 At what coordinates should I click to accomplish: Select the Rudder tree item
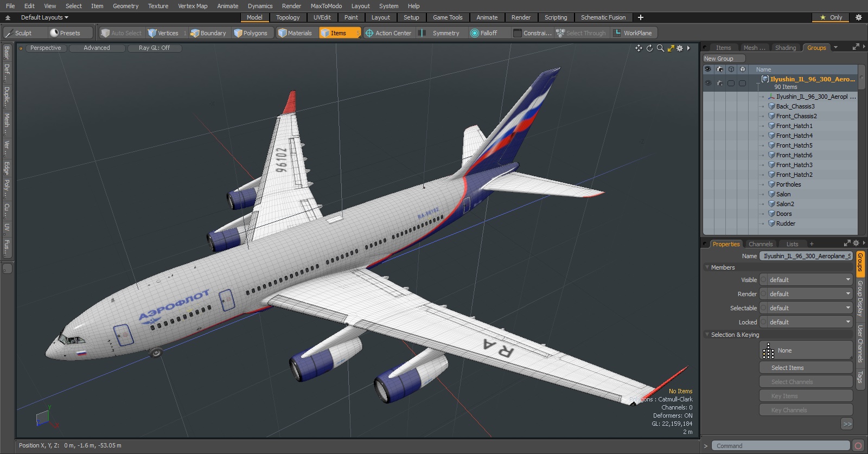point(786,223)
